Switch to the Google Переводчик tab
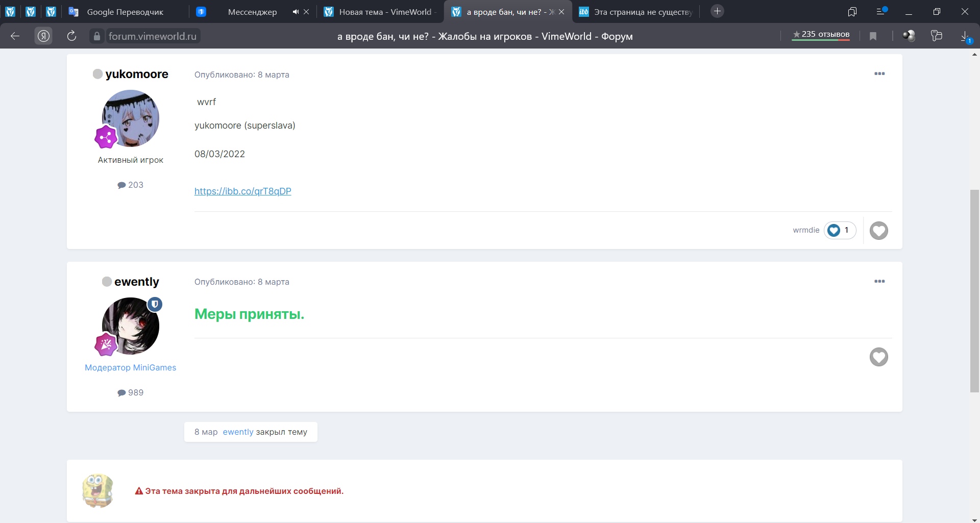This screenshot has height=523, width=980. tap(125, 12)
